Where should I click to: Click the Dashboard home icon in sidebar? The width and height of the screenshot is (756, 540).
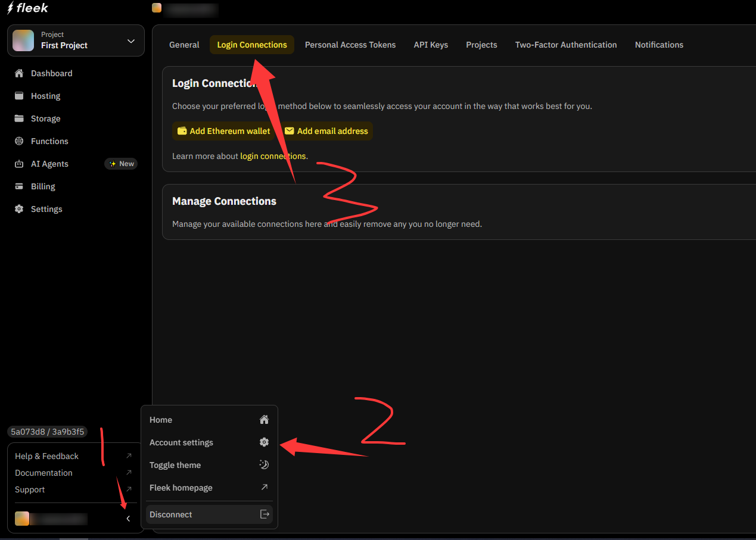[x=19, y=73]
